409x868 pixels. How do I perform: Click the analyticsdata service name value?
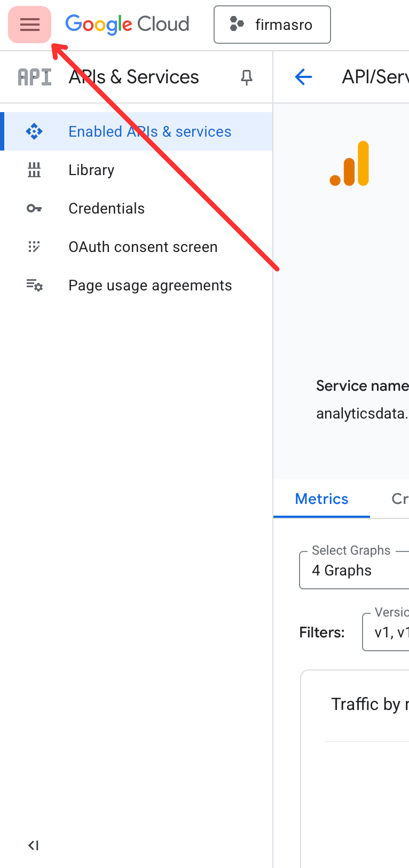click(x=363, y=414)
